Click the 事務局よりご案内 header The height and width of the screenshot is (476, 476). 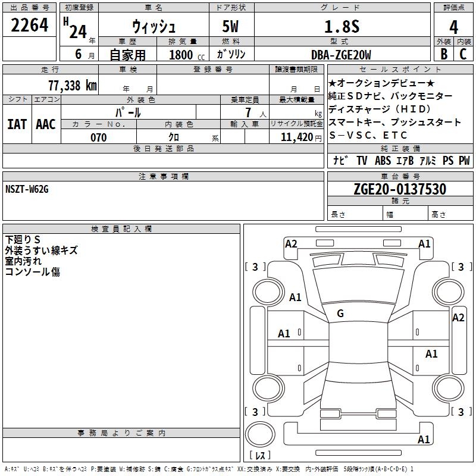tap(121, 433)
